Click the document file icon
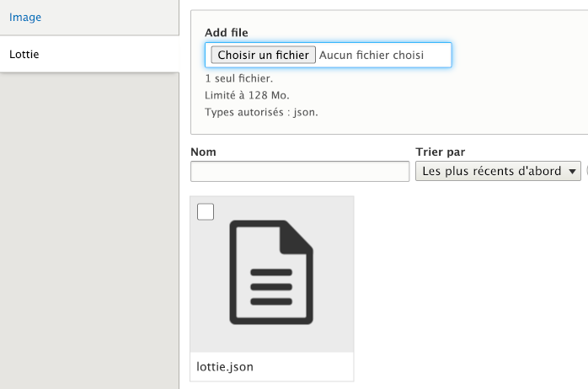 [x=271, y=271]
